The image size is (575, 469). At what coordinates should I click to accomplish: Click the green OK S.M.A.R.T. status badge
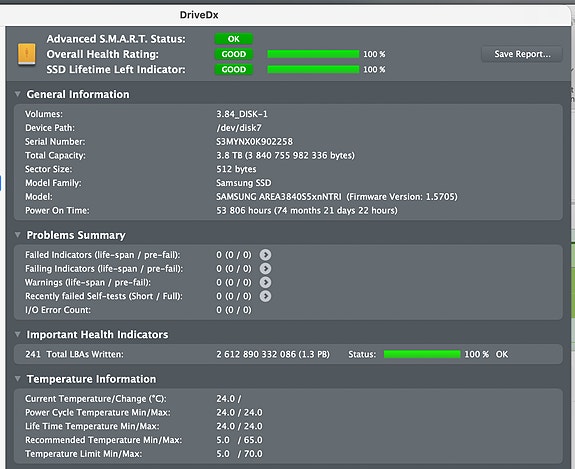pyautogui.click(x=234, y=39)
